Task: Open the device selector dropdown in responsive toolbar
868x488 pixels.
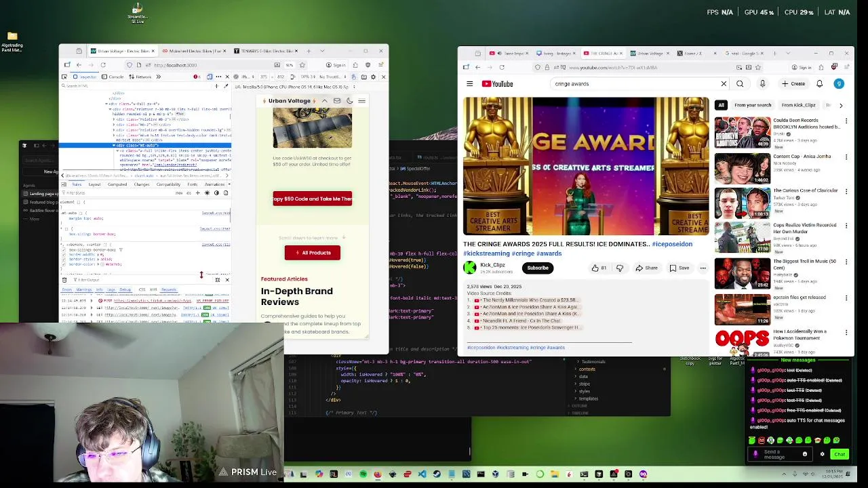Action: click(247, 77)
